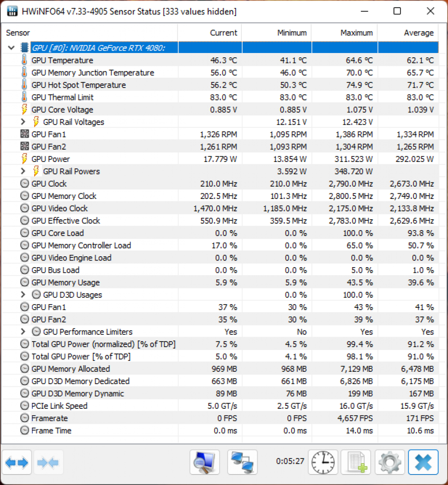Click GPU Fan1 percentage row showing 37 %
The height and width of the screenshot is (485, 448).
(x=220, y=307)
